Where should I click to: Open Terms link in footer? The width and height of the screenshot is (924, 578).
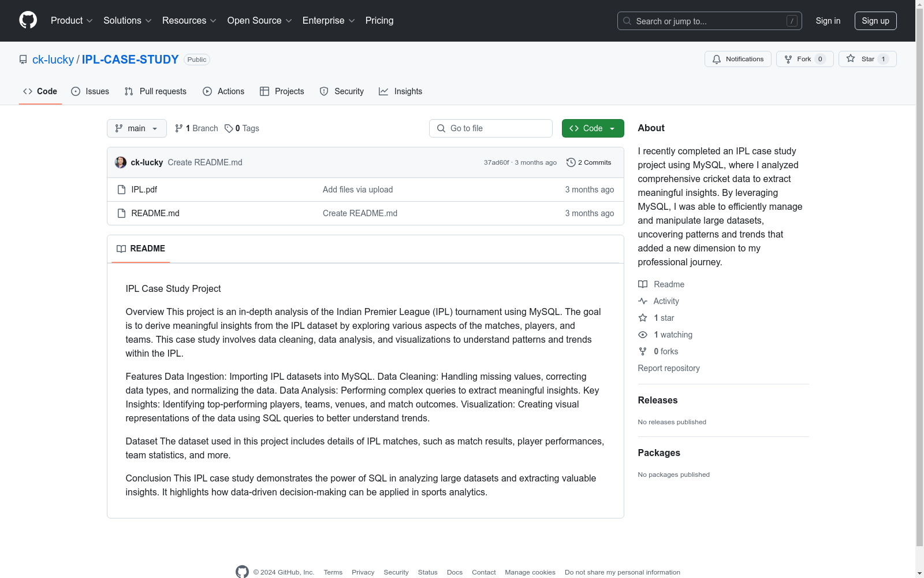(333, 572)
